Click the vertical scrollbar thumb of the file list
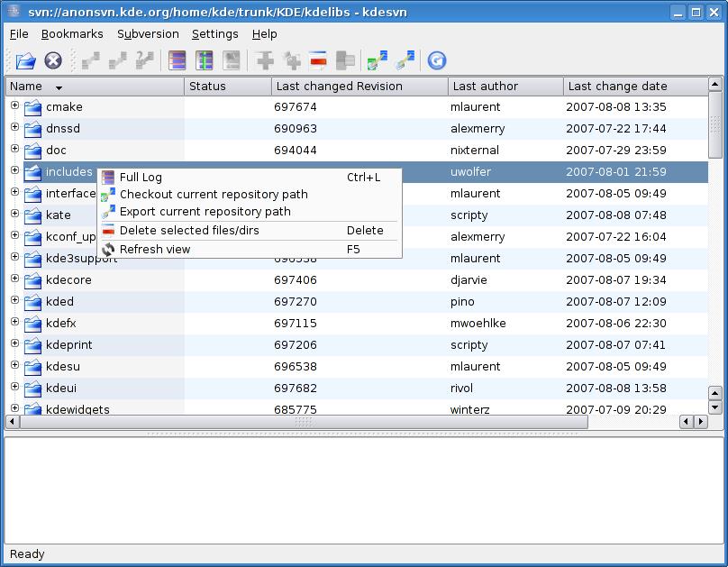Screen dimensions: 728x567 pos(715,125)
